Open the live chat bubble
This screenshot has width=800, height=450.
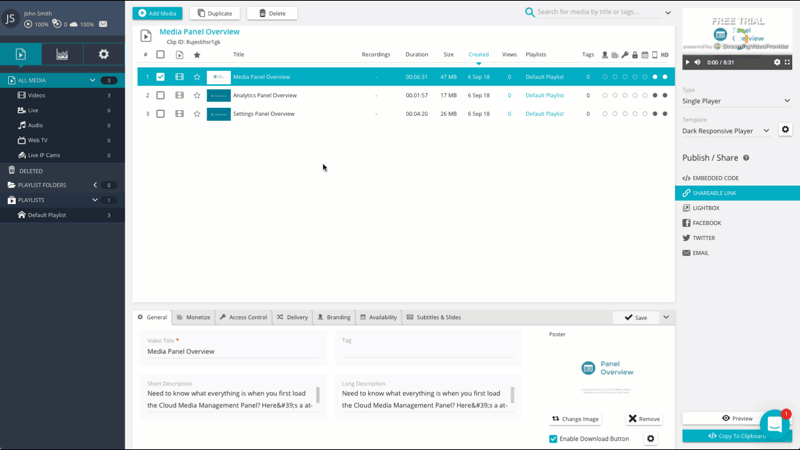(774, 424)
